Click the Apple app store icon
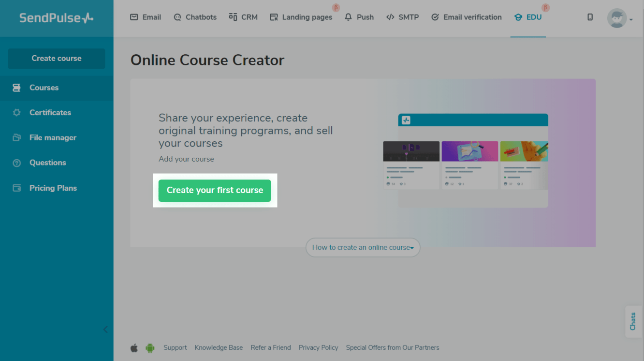644x361 pixels. tap(134, 348)
